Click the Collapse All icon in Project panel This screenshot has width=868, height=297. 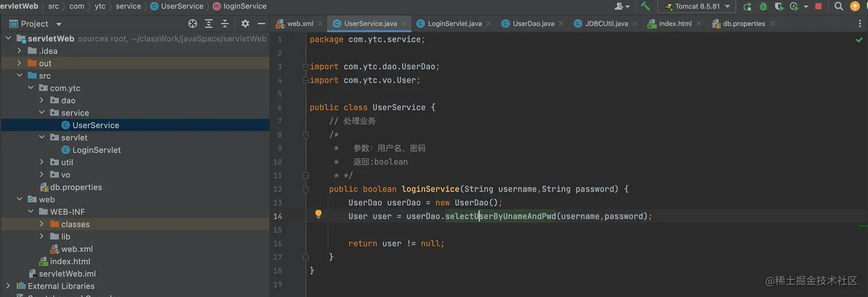coord(224,24)
